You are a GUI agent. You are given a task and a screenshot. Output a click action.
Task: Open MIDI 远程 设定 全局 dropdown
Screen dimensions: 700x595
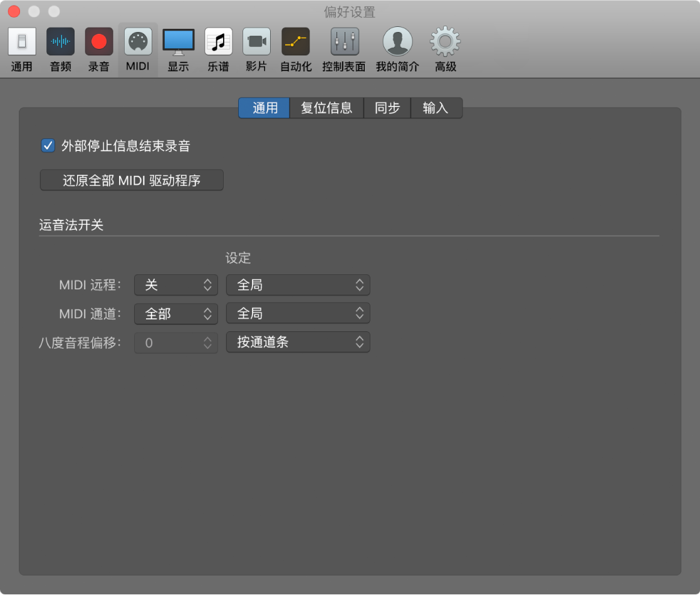click(x=298, y=285)
